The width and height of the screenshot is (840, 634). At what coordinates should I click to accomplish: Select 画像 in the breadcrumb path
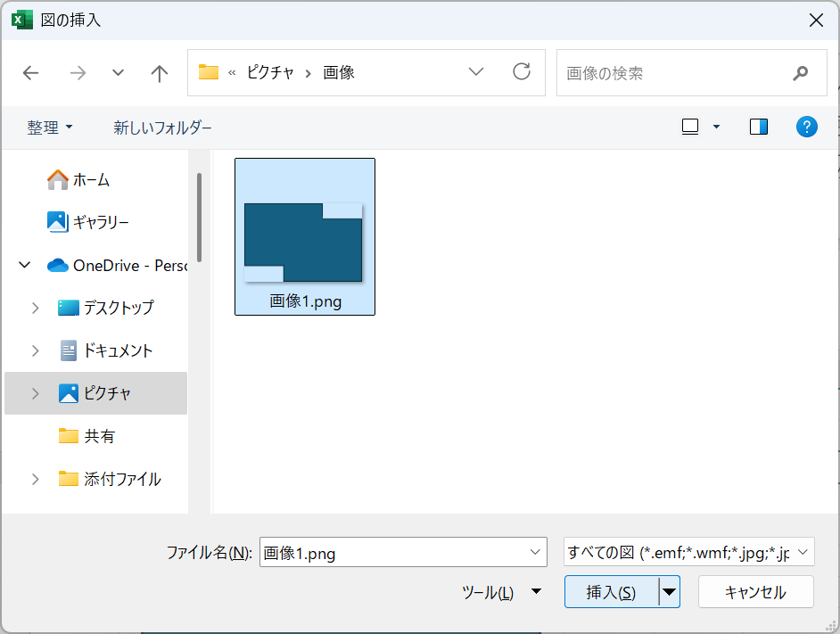pyautogui.click(x=339, y=72)
